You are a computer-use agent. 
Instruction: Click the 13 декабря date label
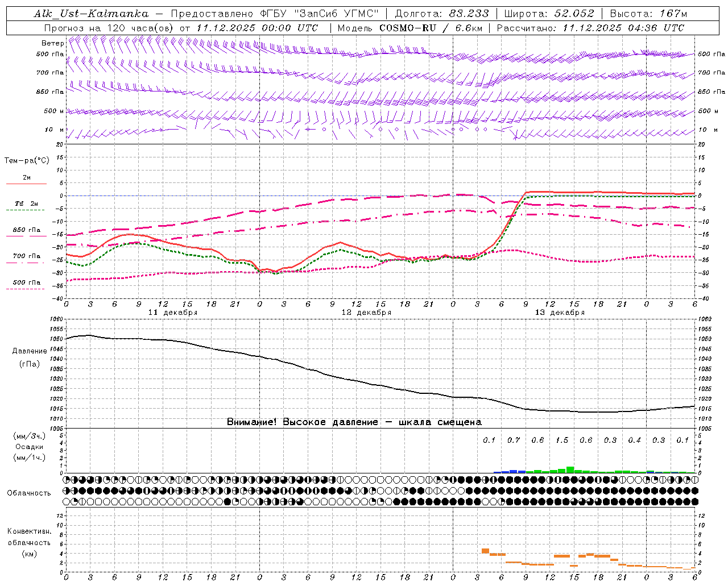coord(560,313)
